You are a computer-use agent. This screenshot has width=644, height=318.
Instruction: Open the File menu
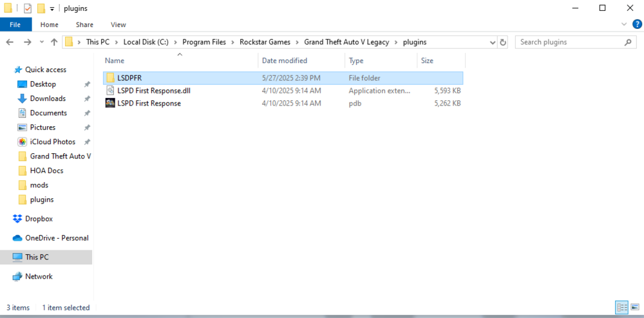(15, 24)
